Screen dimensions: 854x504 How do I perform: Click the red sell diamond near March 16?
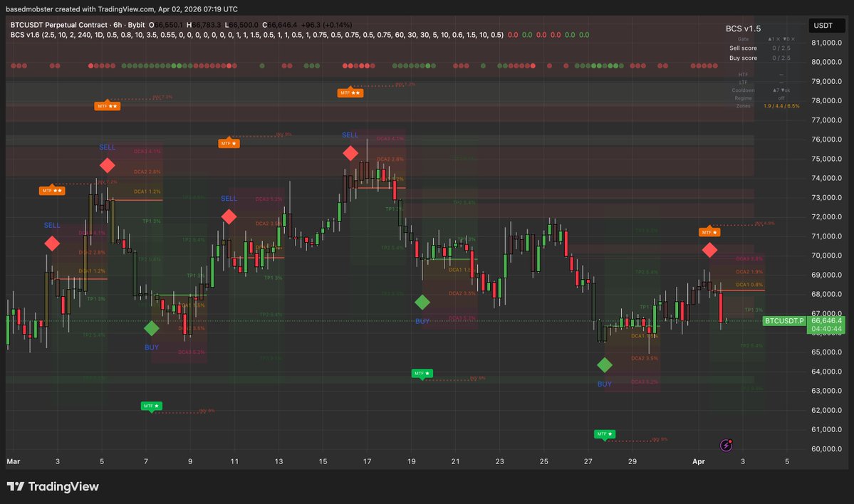click(x=350, y=154)
